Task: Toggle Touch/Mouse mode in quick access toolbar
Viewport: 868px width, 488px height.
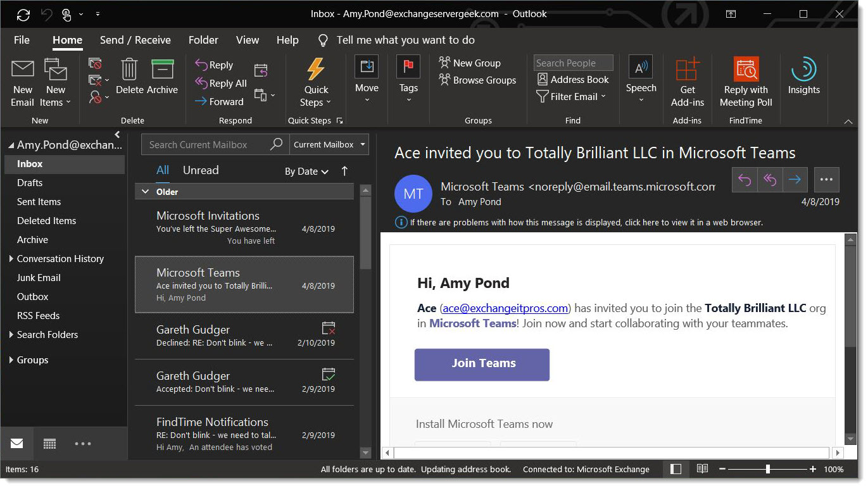Action: 67,14
